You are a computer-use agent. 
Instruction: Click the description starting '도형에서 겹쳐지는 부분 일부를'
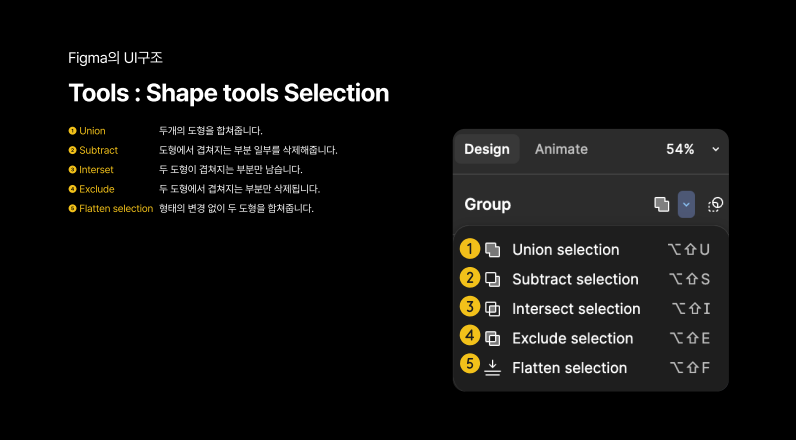click(x=248, y=150)
